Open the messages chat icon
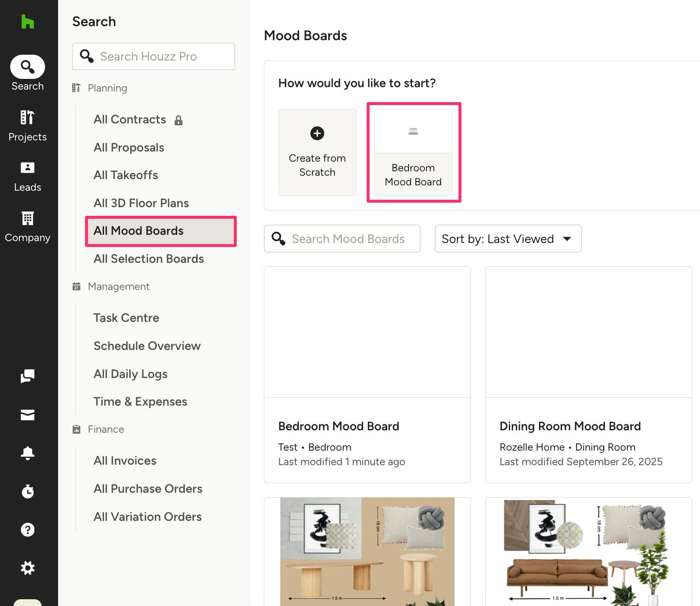This screenshot has width=700, height=606. tap(28, 376)
